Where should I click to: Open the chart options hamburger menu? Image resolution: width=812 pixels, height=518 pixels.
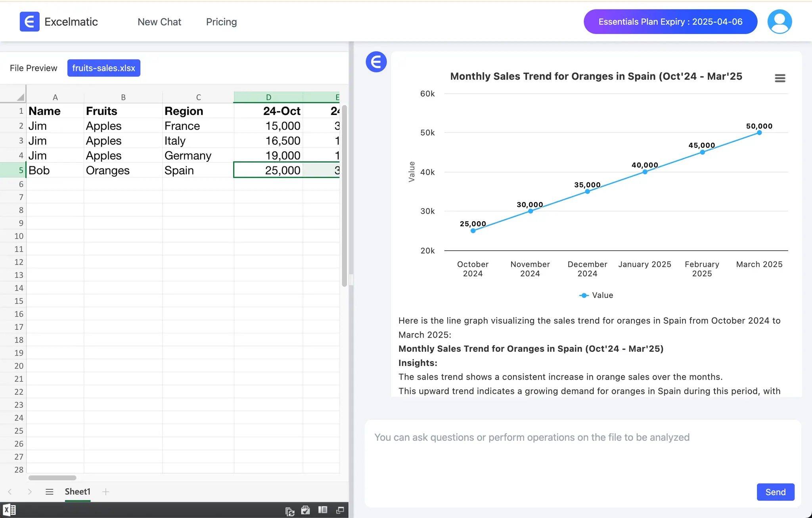pyautogui.click(x=779, y=78)
